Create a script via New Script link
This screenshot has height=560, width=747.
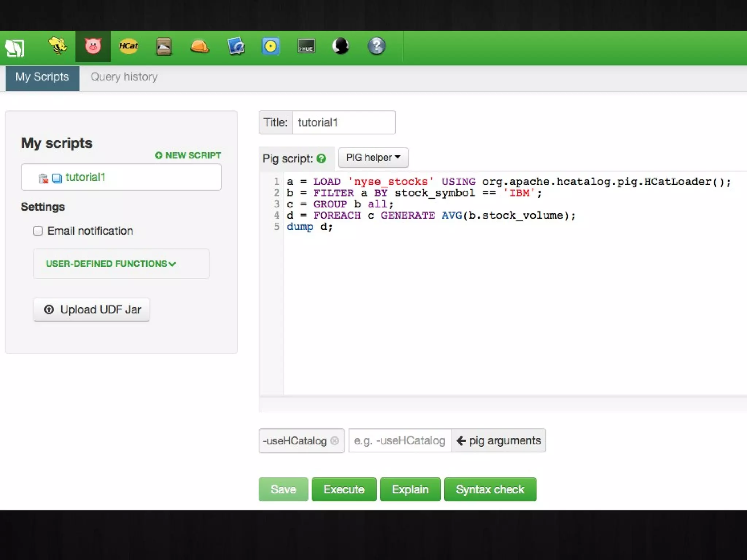188,155
